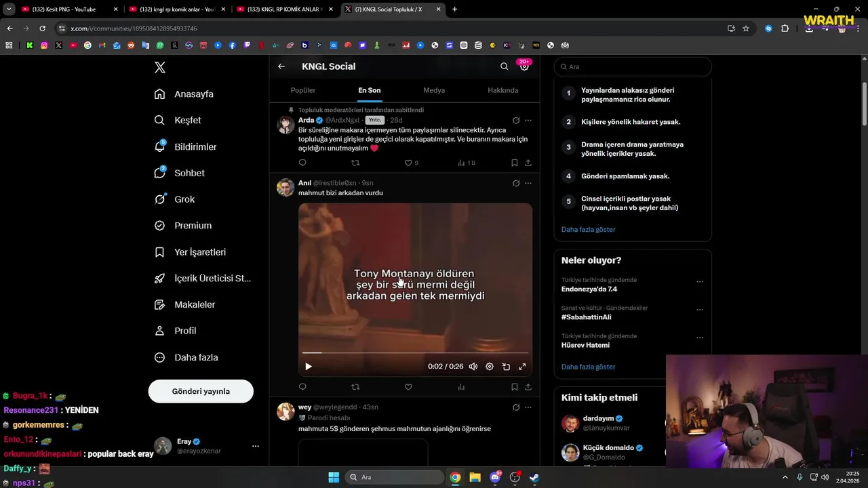The image size is (868, 488).
Task: Show more trends under Neler oluyor
Action: (x=588, y=367)
